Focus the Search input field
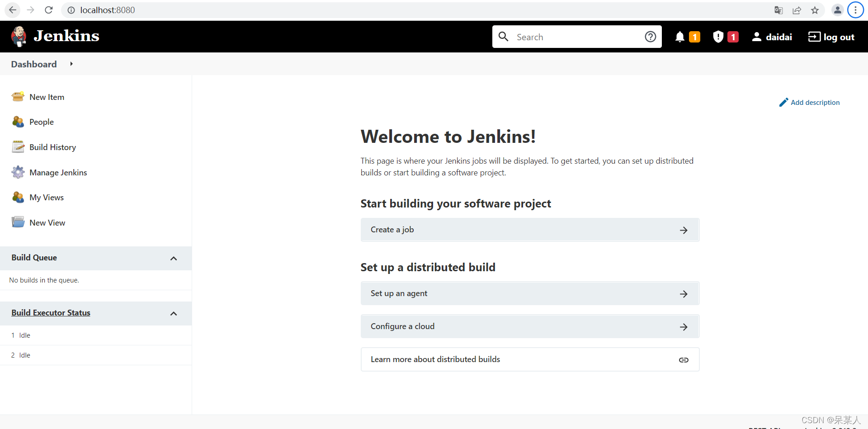This screenshot has height=429, width=868. [x=577, y=37]
